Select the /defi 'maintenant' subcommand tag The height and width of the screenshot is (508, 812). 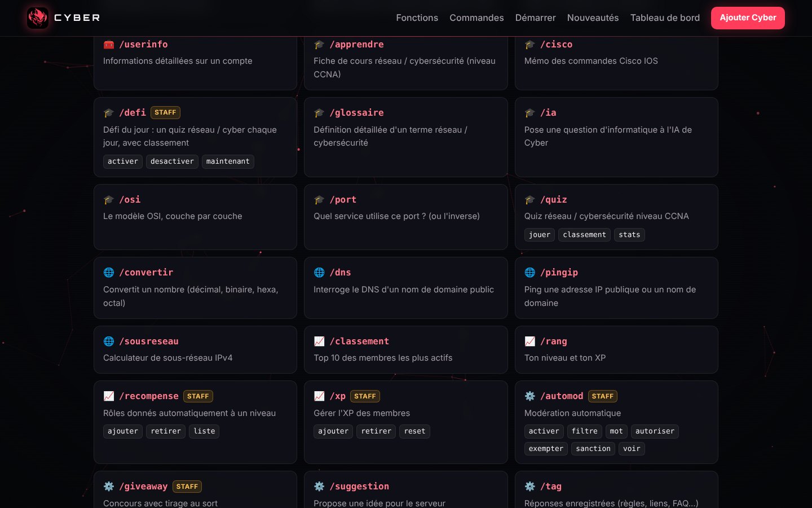click(228, 161)
